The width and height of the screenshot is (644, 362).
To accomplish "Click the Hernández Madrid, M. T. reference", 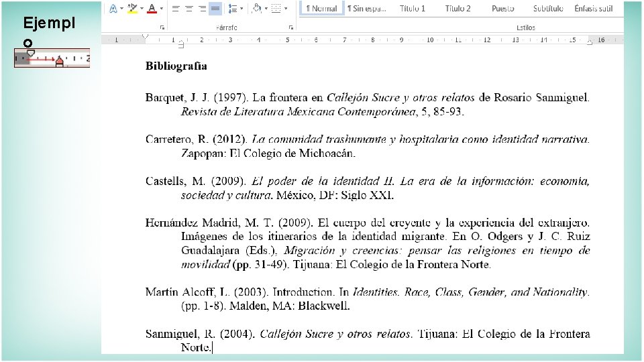I will point(368,243).
